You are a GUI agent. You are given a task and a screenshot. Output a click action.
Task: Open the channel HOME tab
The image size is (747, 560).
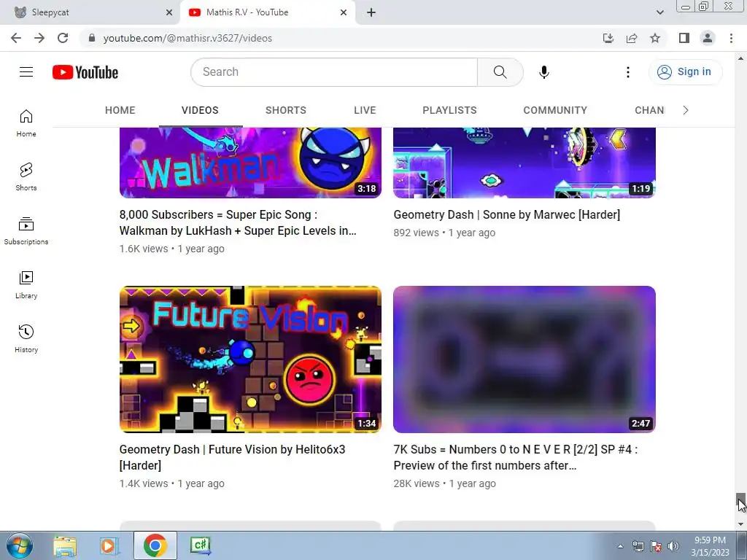tap(120, 111)
